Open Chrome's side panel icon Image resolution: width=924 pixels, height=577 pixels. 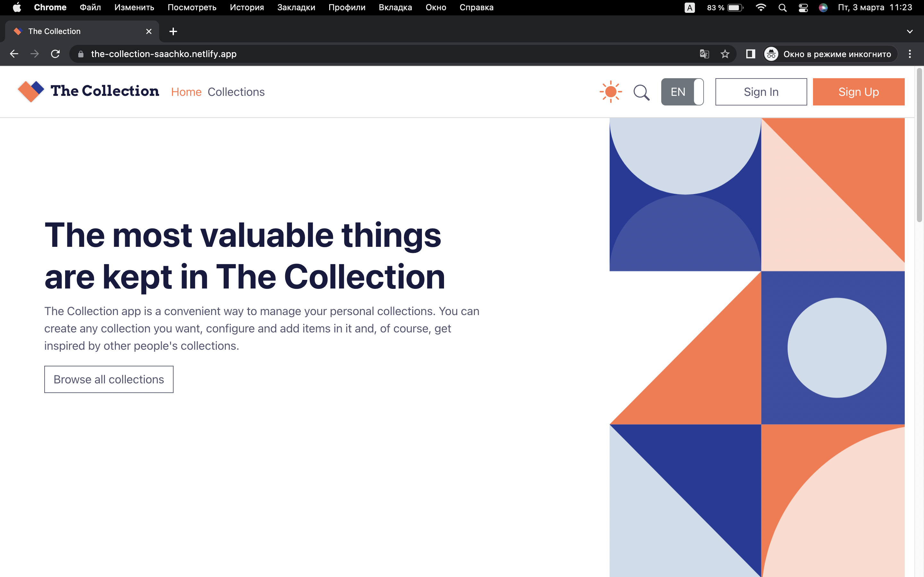[750, 54]
